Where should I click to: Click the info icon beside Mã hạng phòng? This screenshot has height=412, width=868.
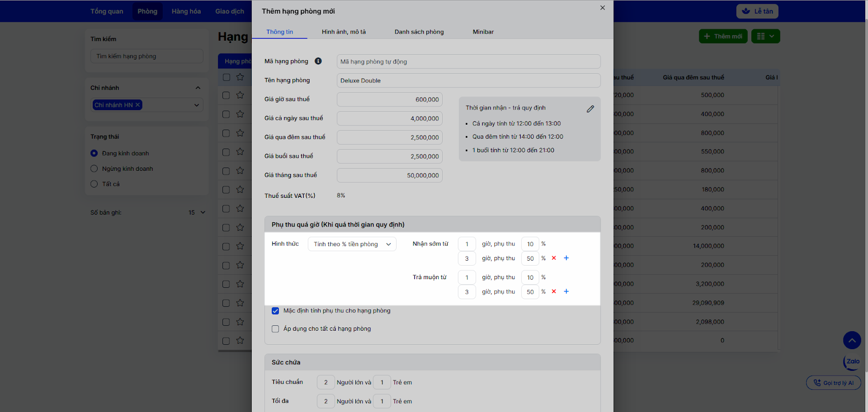tap(318, 61)
